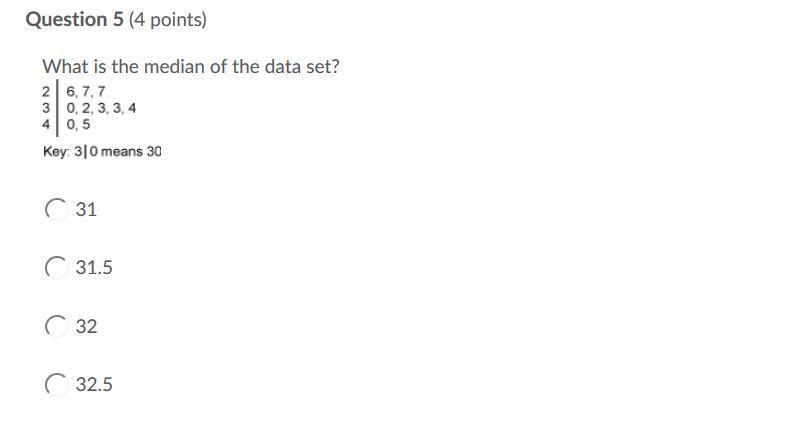Click the answer label text 31
This screenshot has height=421, width=802.
point(86,209)
